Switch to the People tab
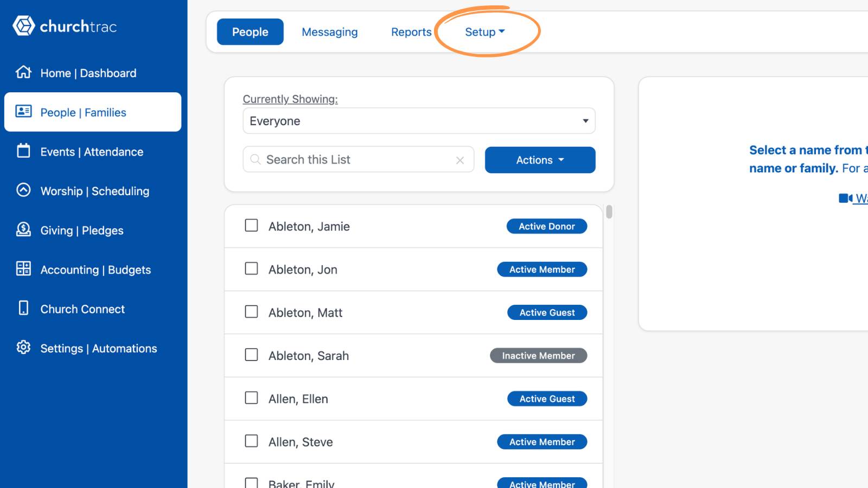Image resolution: width=868 pixels, height=488 pixels. tap(250, 32)
